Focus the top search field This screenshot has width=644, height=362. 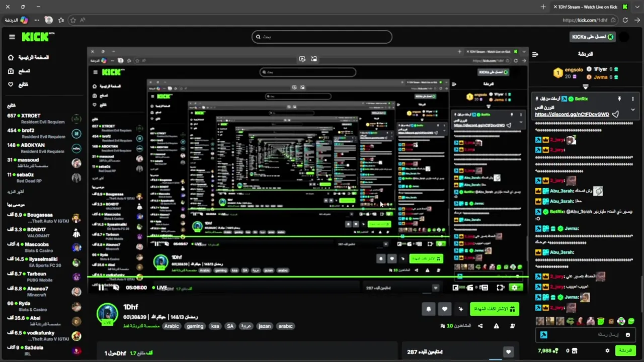[321, 37]
